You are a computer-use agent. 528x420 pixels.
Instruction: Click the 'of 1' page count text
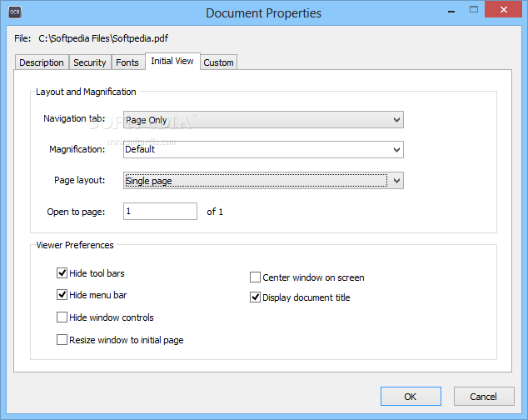click(215, 212)
